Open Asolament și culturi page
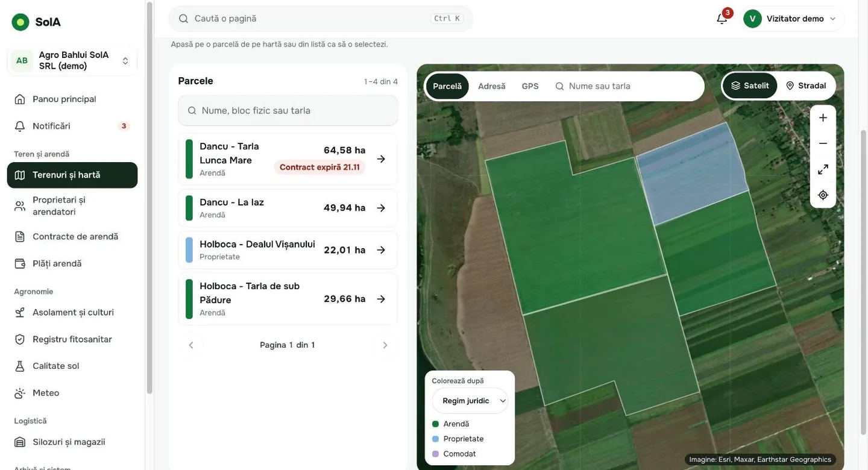Image resolution: width=868 pixels, height=470 pixels. [x=72, y=313]
